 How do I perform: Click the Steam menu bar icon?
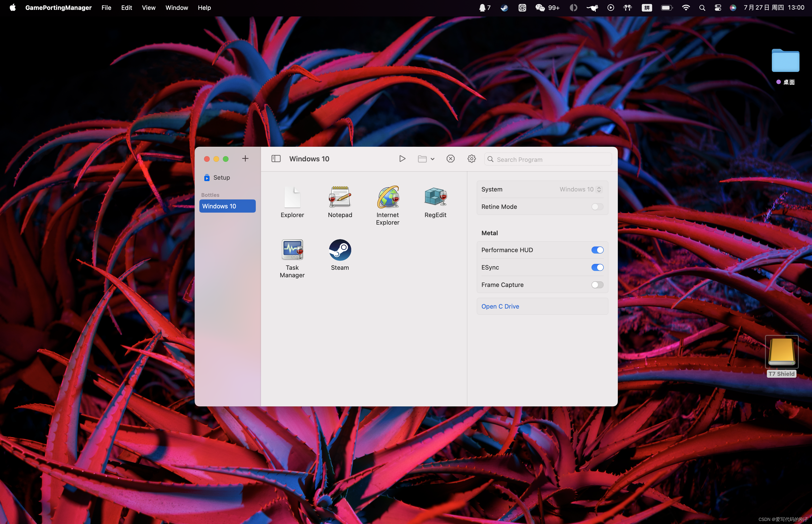coord(504,8)
